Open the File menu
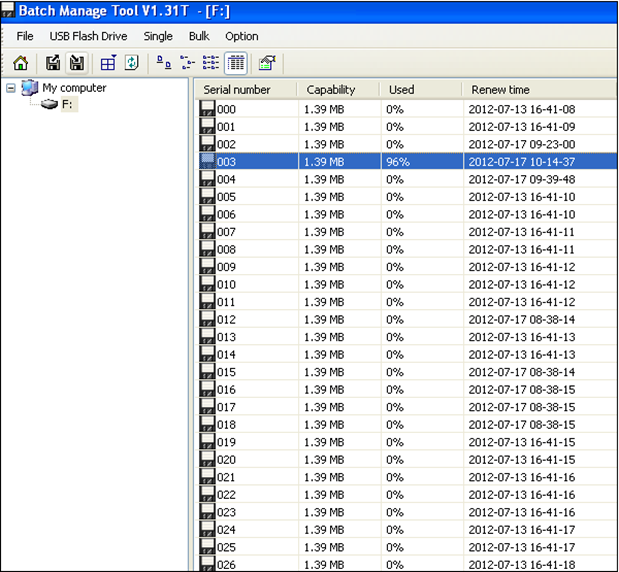 [25, 36]
